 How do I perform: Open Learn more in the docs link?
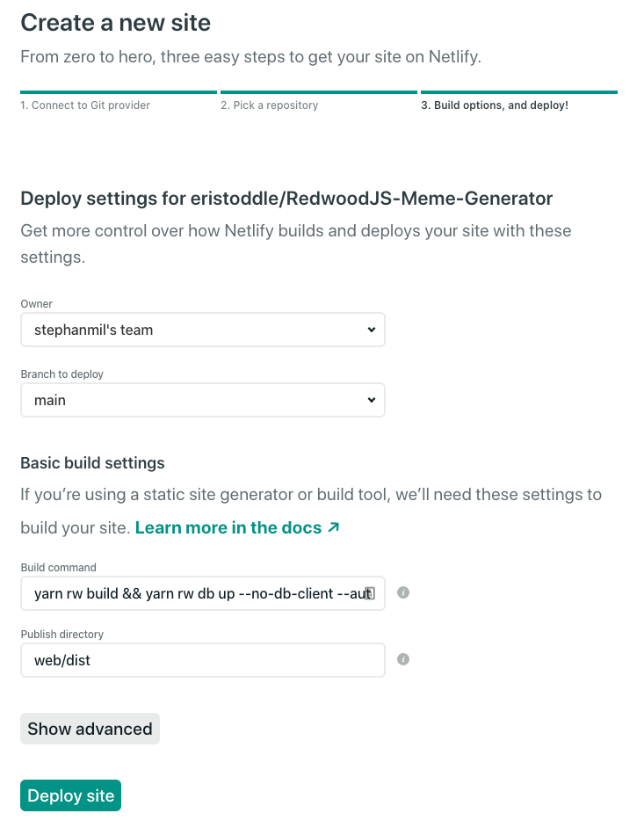228,527
